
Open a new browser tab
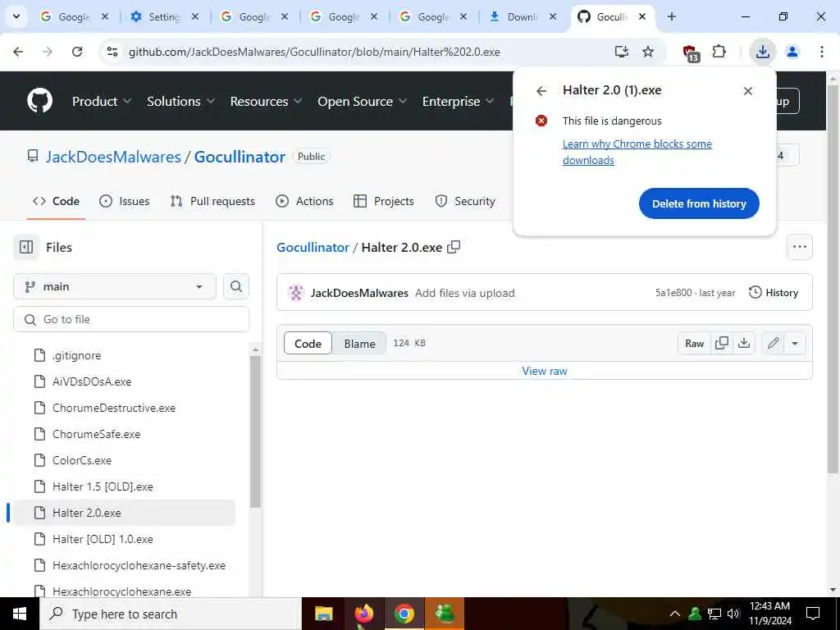[x=671, y=16]
